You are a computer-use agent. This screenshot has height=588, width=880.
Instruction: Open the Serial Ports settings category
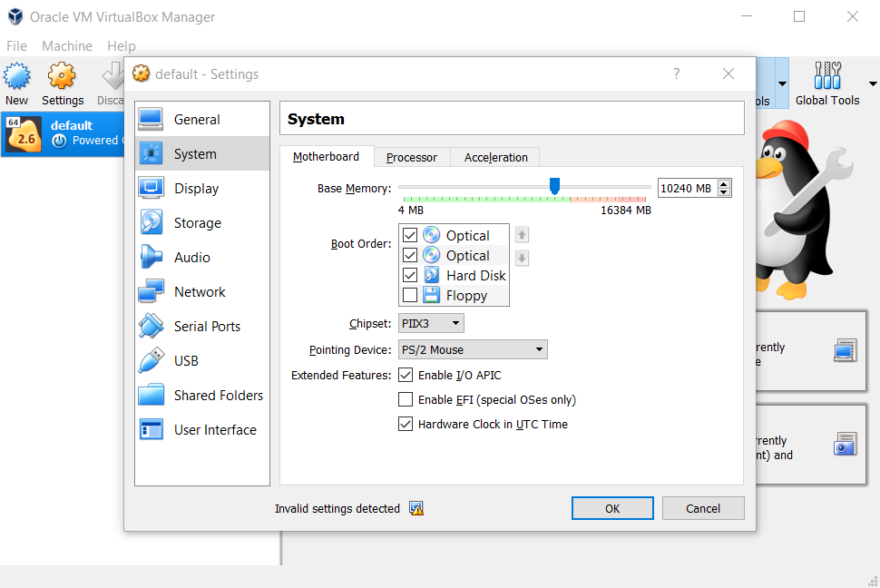[202, 326]
